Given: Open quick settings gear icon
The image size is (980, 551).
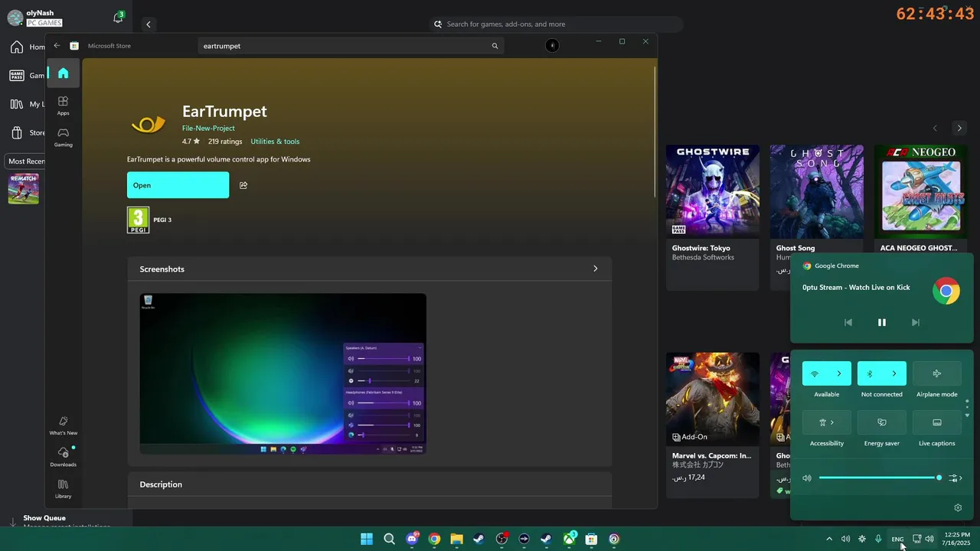Looking at the screenshot, I should point(958,507).
